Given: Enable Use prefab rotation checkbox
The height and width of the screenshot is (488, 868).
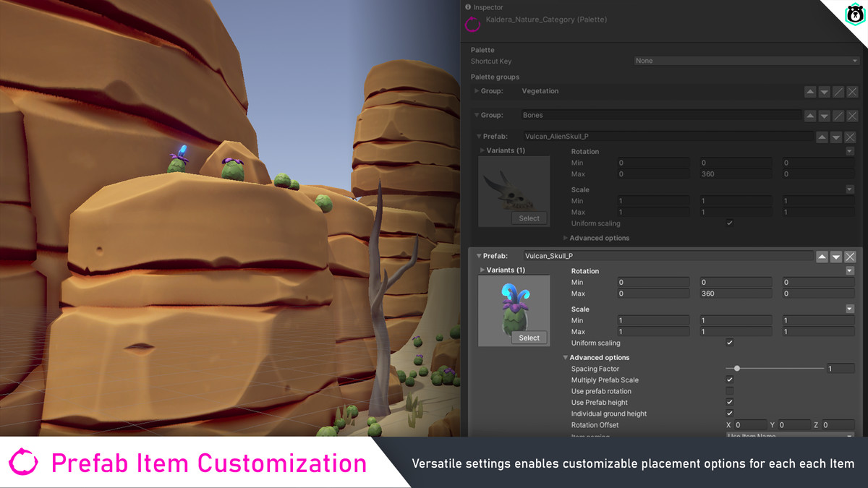Looking at the screenshot, I should click(x=729, y=391).
